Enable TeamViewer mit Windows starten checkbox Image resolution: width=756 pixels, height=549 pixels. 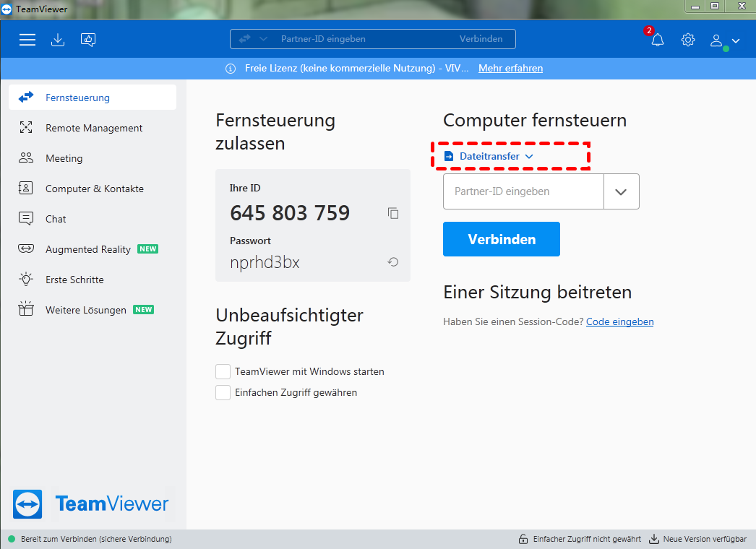223,371
